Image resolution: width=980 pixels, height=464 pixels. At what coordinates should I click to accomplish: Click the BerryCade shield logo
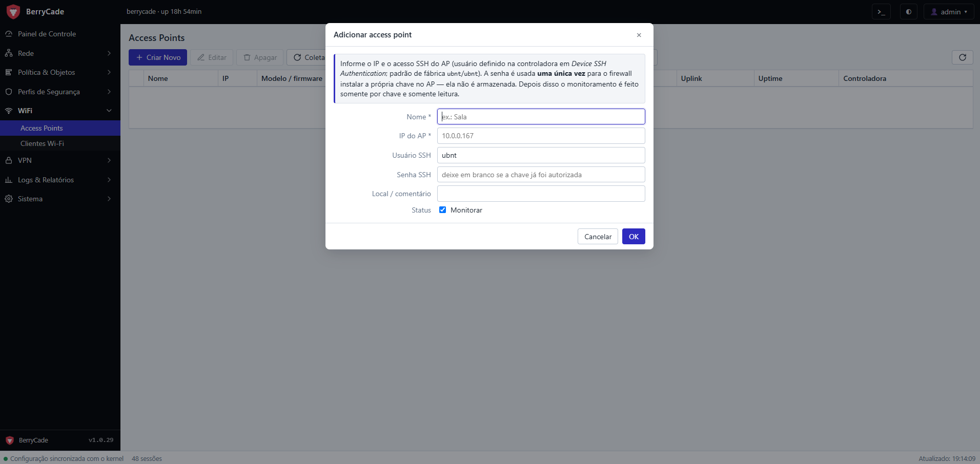(13, 11)
